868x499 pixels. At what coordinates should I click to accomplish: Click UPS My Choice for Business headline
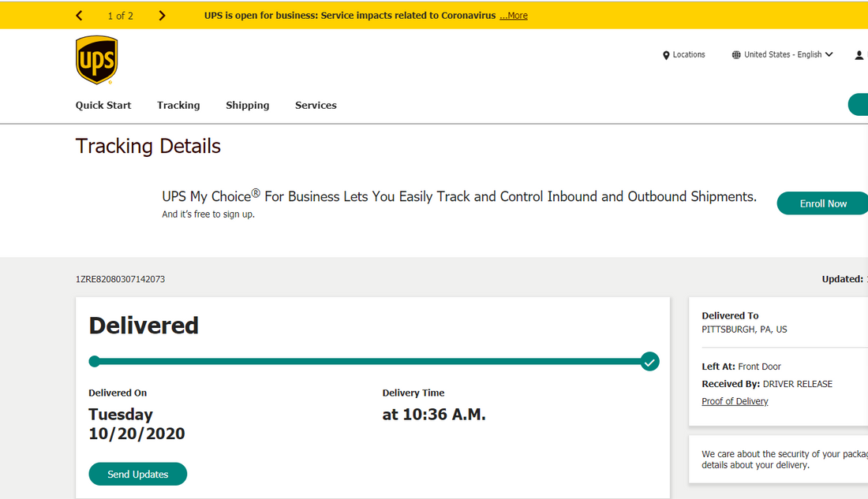click(459, 196)
